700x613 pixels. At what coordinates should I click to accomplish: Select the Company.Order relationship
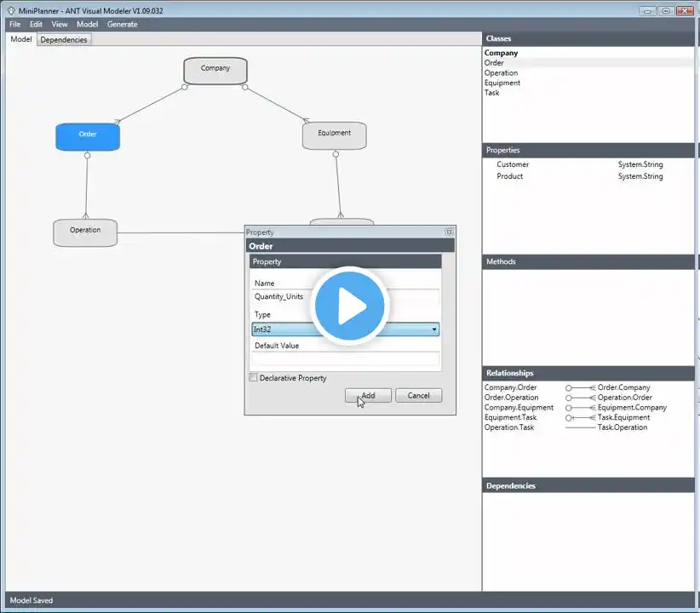[510, 387]
